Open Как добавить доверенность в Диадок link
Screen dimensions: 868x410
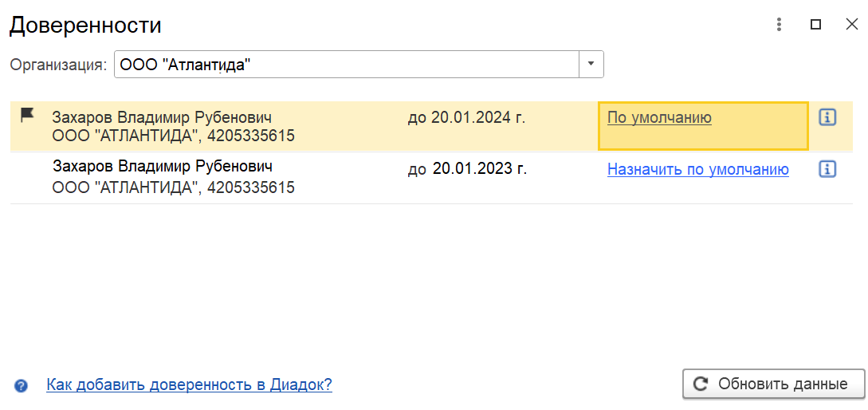(190, 384)
